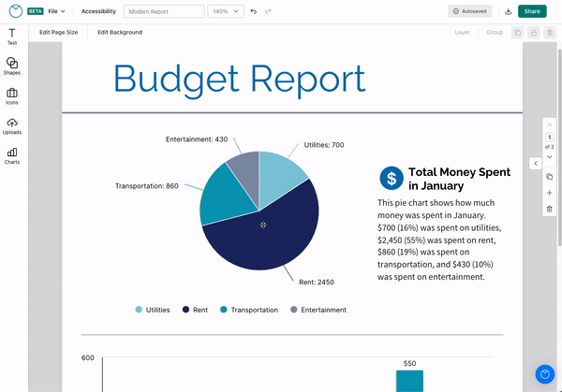Delete the current page with trash icon
The height and width of the screenshot is (392, 562).
pyautogui.click(x=549, y=209)
